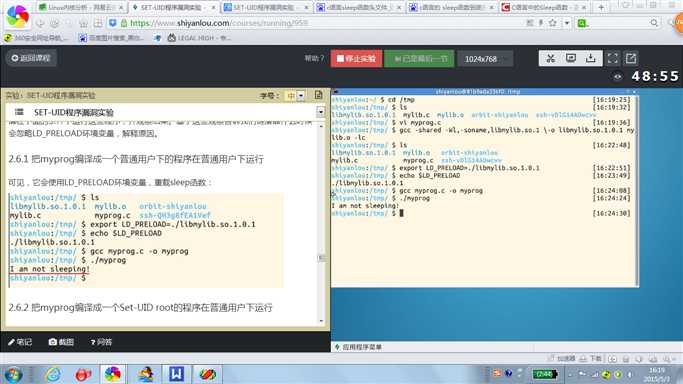Switch to the C语言中的Sleep函数 tab

544,7
